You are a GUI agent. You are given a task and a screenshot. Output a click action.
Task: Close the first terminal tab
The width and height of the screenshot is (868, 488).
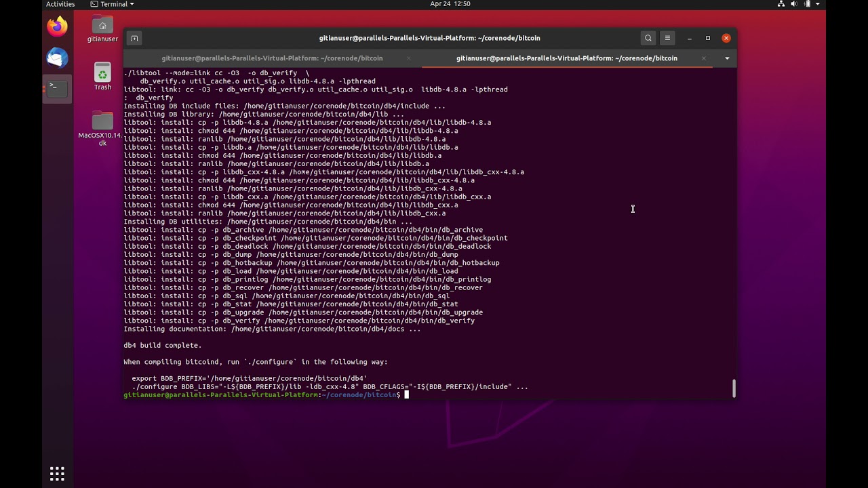pyautogui.click(x=408, y=58)
